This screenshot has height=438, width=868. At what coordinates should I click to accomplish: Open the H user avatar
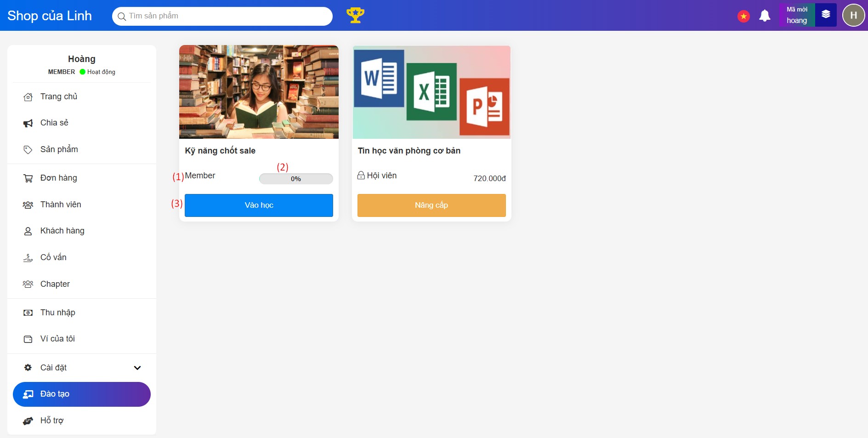coord(853,15)
